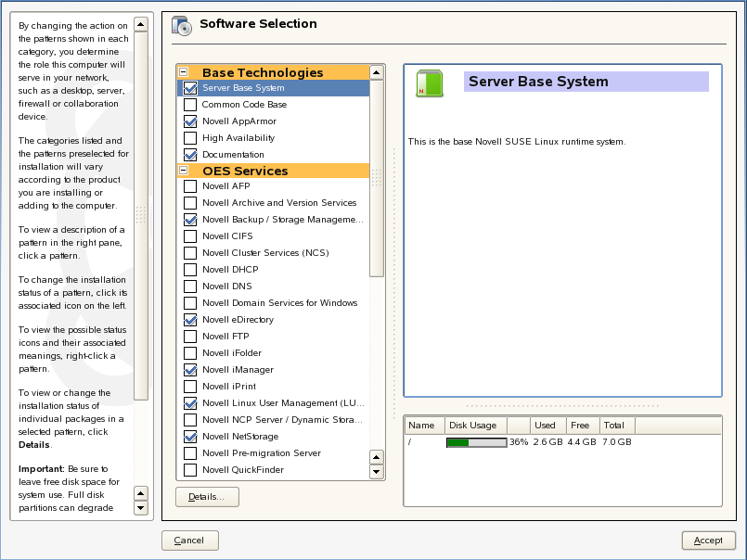
Task: Click the pattern list bottom scroll-down arrow
Action: [377, 472]
